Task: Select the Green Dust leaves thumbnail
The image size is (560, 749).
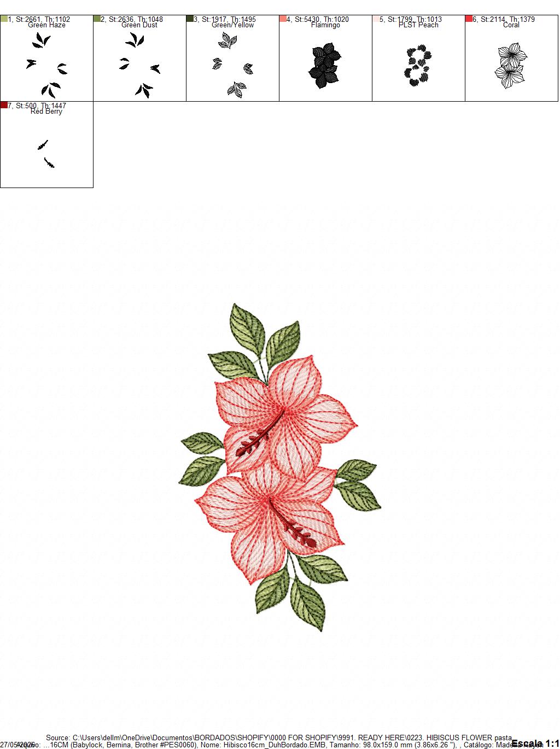Action: pos(139,65)
